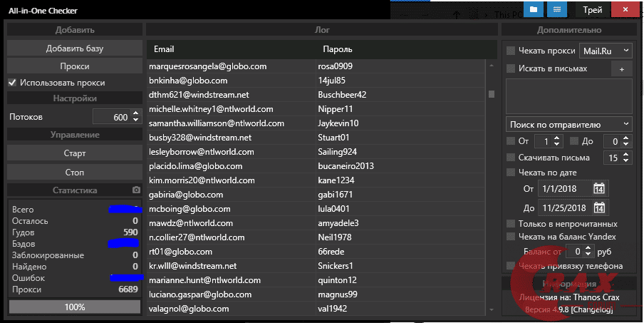This screenshot has height=323, width=644.
Task: Sort by Email column header
Action: pos(164,49)
